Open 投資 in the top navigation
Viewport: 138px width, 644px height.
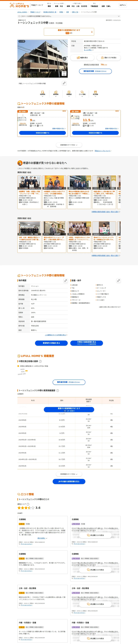[x=103, y=6]
